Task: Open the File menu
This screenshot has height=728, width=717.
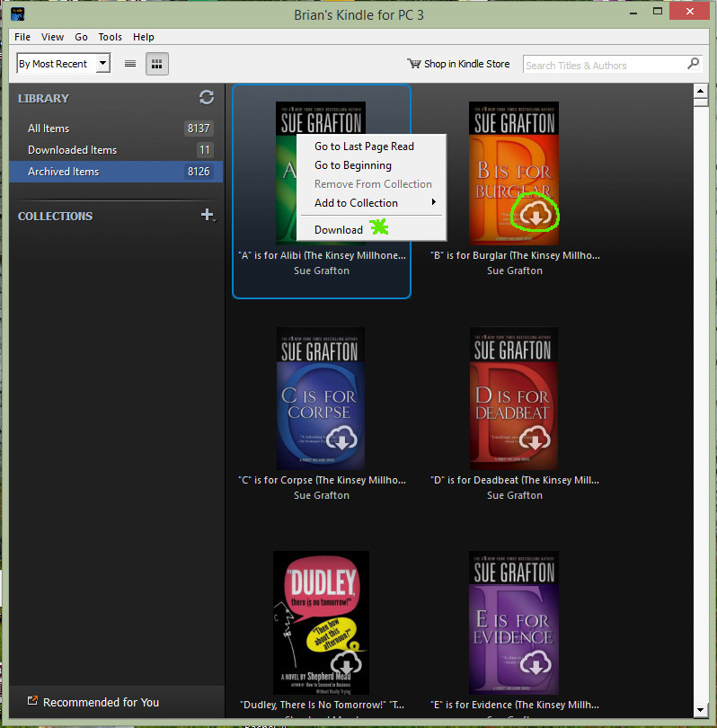Action: [22, 37]
